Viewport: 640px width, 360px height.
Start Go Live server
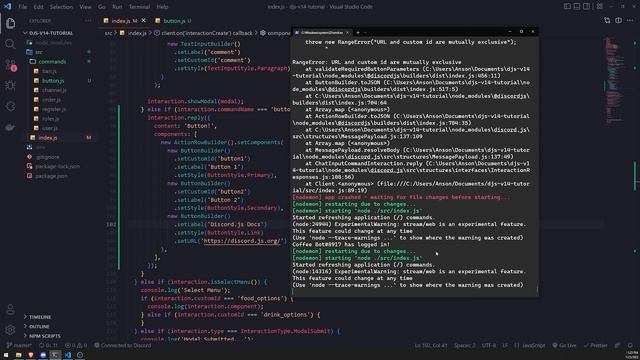tap(564, 345)
